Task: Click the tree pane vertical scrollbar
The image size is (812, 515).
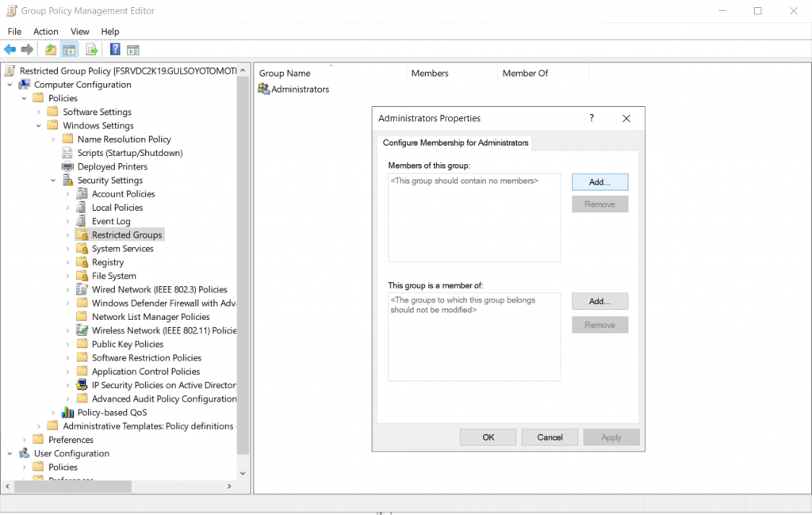Action: [243, 261]
